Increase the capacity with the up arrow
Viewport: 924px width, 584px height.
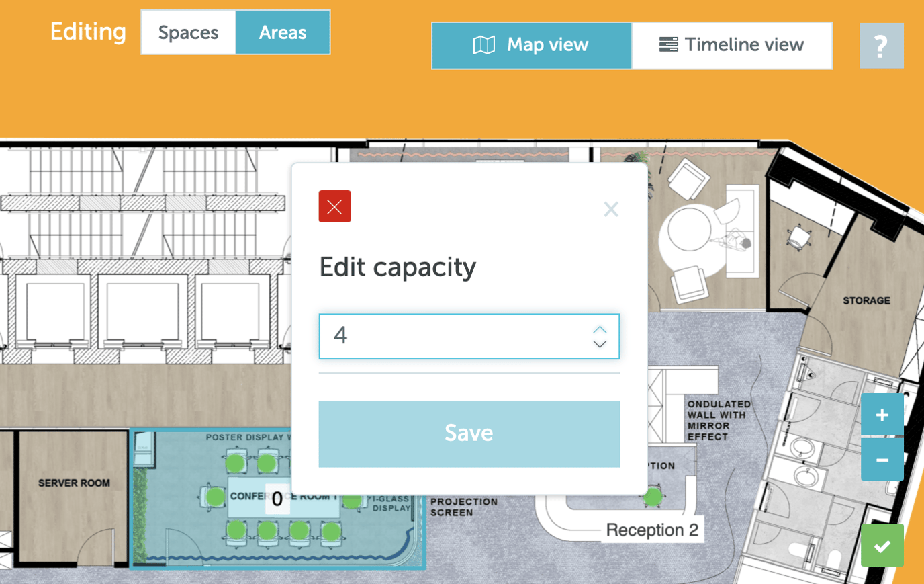click(x=600, y=329)
